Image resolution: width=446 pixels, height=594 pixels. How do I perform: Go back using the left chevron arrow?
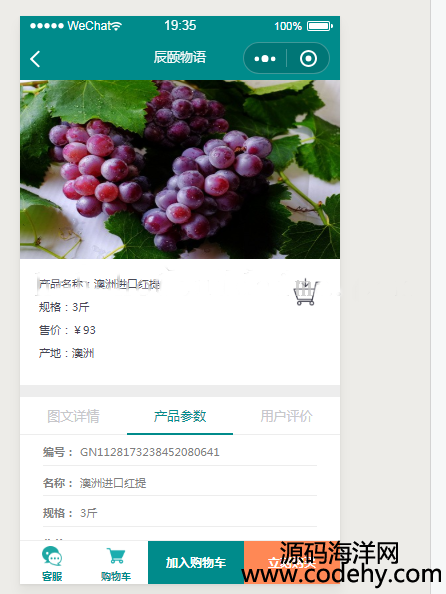[x=35, y=59]
